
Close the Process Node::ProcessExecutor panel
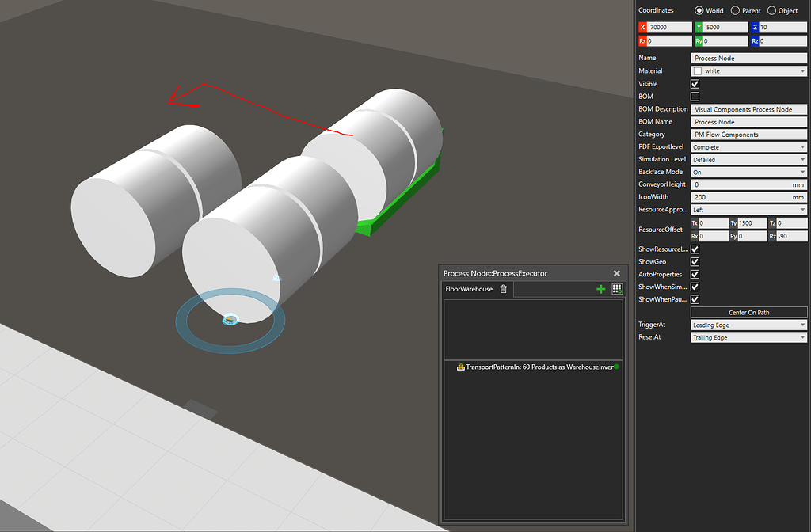click(617, 273)
